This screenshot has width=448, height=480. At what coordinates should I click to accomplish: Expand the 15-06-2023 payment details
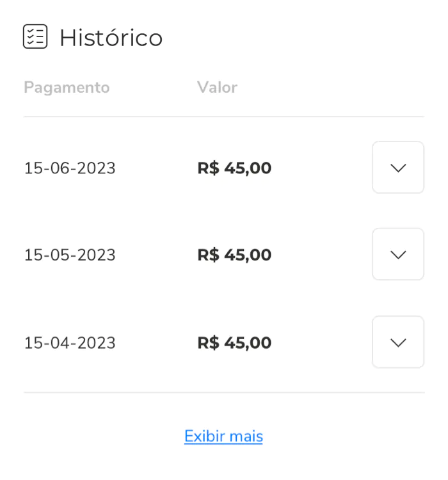pos(398,167)
